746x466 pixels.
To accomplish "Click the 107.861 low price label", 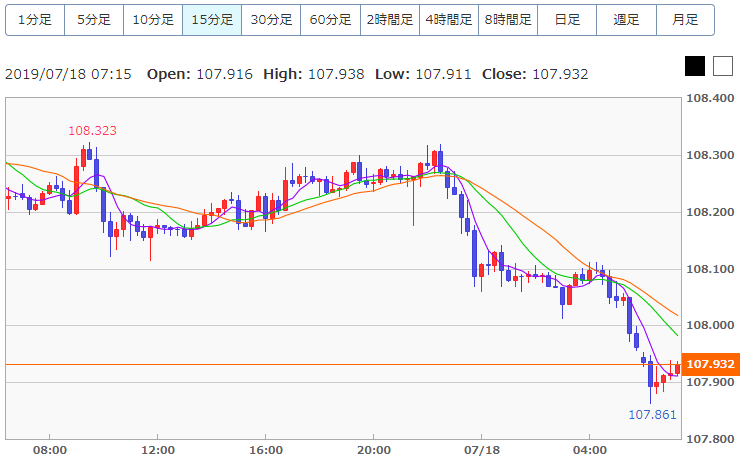I will coord(652,415).
